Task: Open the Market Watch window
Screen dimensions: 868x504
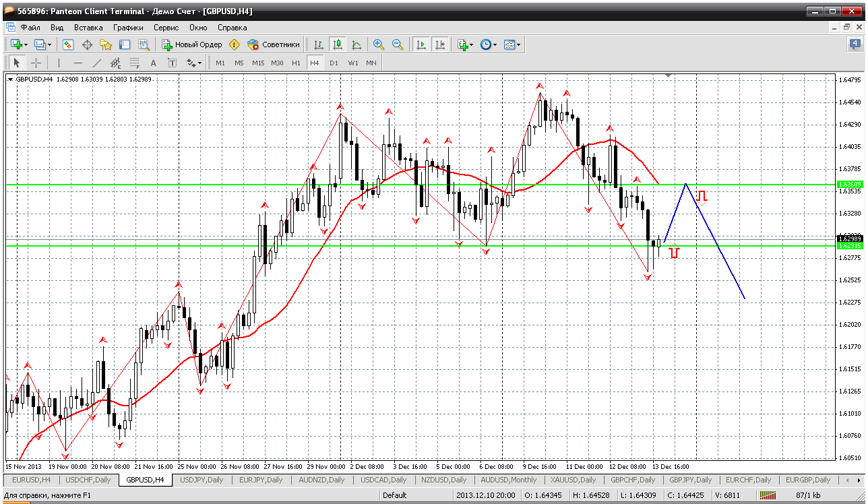Action: [68, 44]
